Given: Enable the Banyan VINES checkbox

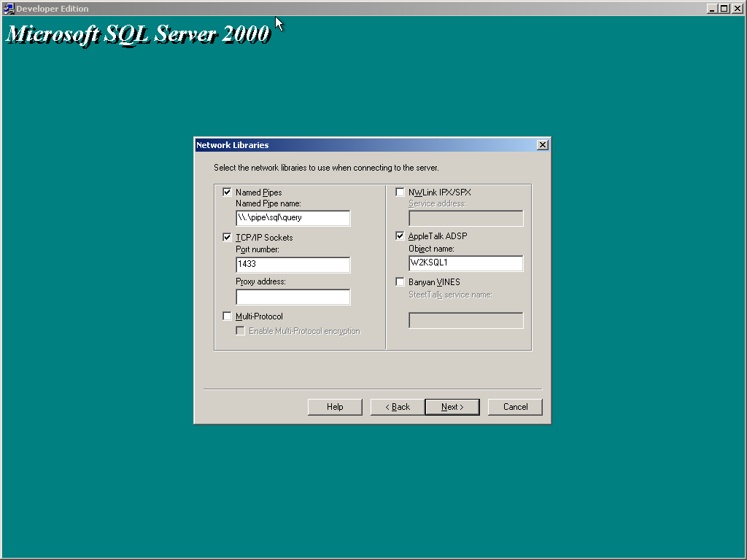Looking at the screenshot, I should [x=400, y=282].
